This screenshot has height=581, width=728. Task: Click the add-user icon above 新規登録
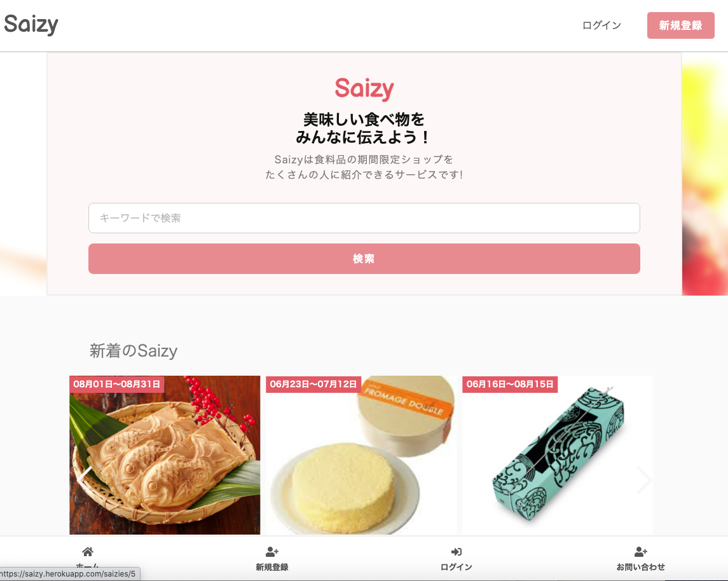pyautogui.click(x=272, y=551)
